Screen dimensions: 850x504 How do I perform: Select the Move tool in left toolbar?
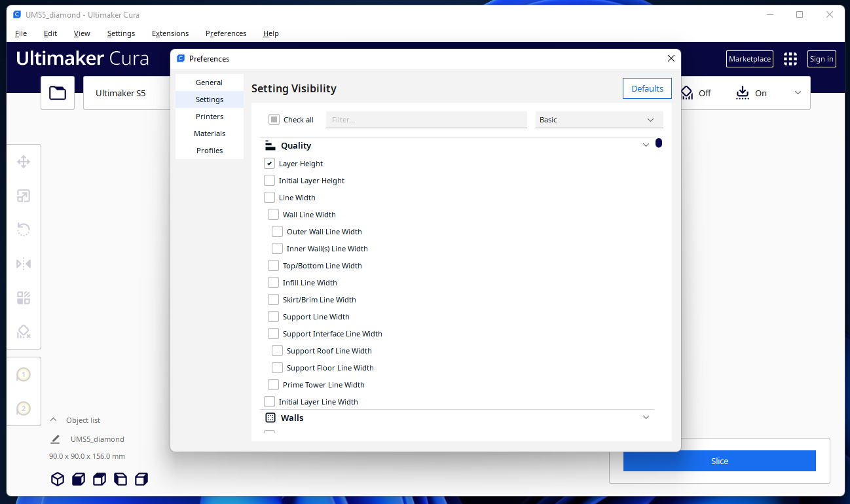click(24, 162)
